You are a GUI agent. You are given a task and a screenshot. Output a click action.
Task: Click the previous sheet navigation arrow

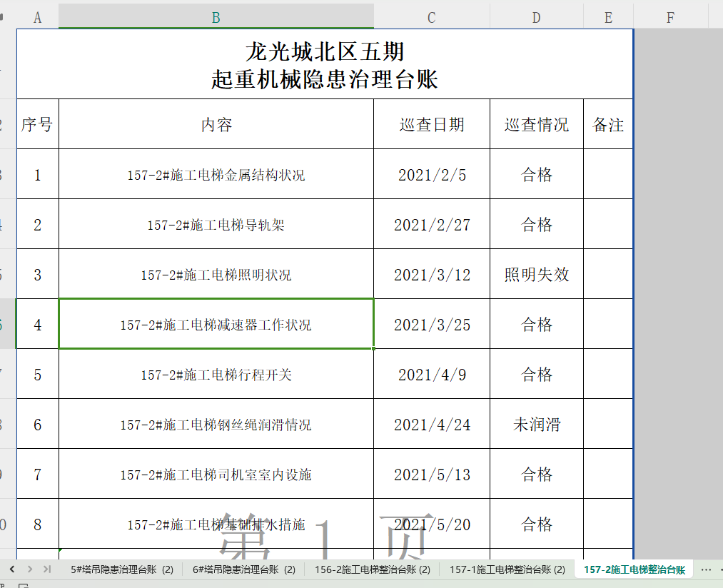(12, 569)
